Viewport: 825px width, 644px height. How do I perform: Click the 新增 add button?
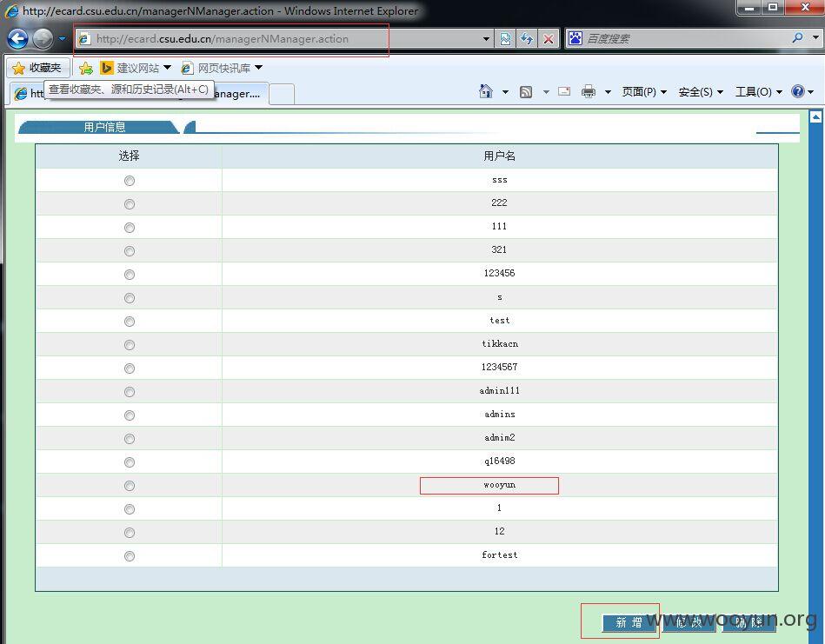click(629, 622)
